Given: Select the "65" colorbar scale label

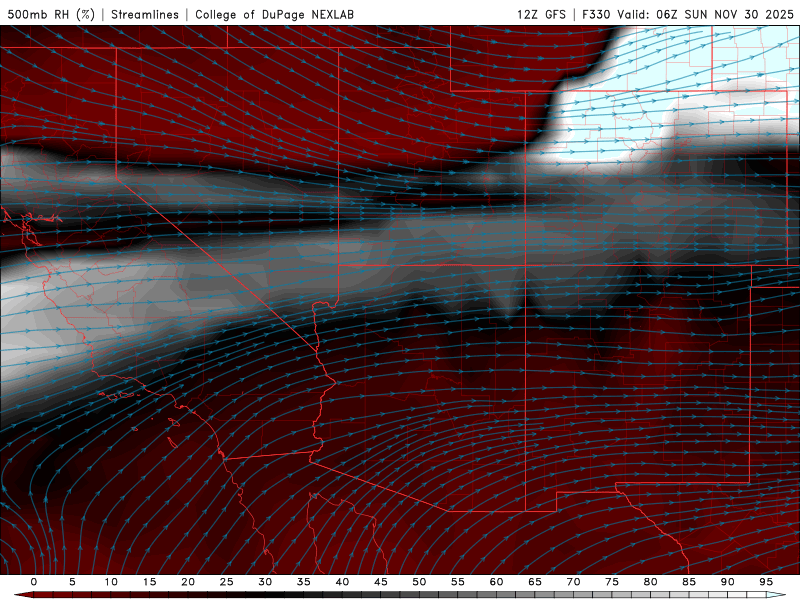Looking at the screenshot, I should [x=535, y=582].
